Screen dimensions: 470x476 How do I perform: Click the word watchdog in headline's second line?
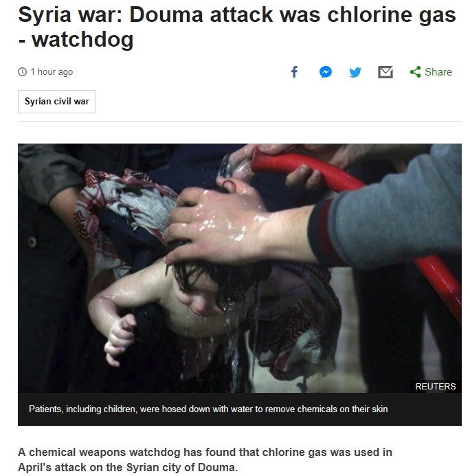tap(82, 39)
